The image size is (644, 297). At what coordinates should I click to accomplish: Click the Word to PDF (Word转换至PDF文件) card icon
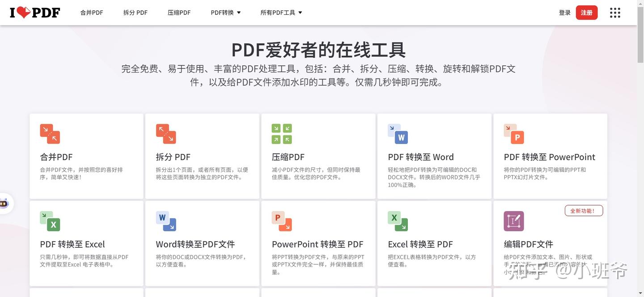coord(166,221)
